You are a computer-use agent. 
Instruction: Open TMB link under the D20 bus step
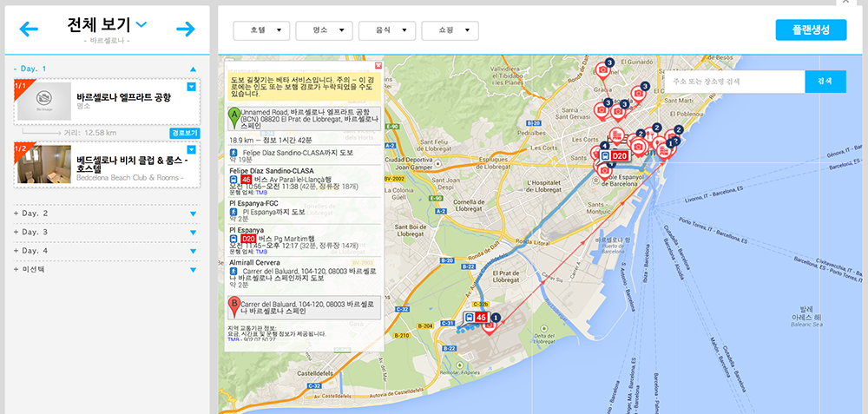[x=260, y=252]
